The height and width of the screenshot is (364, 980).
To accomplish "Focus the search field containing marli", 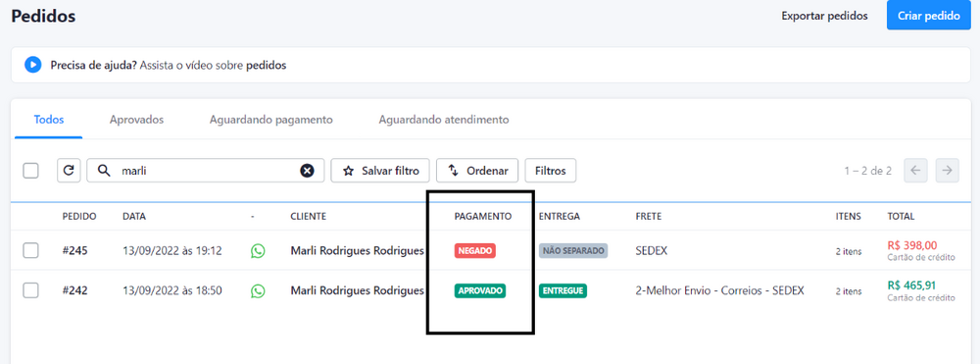I will tap(205, 170).
